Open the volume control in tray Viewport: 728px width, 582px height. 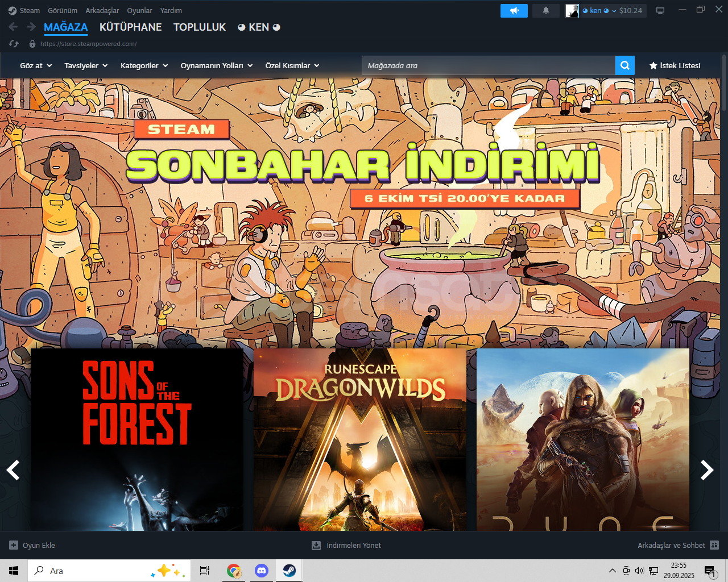click(x=639, y=571)
